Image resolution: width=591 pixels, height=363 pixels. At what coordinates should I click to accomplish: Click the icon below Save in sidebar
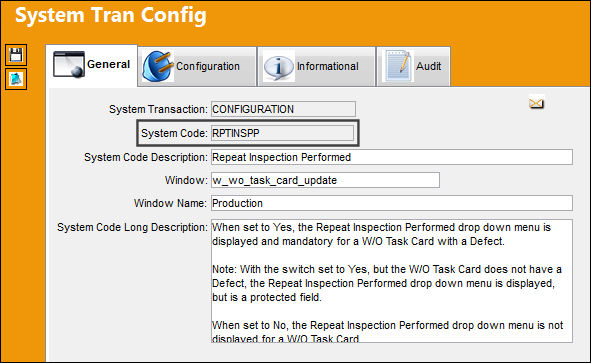point(16,79)
